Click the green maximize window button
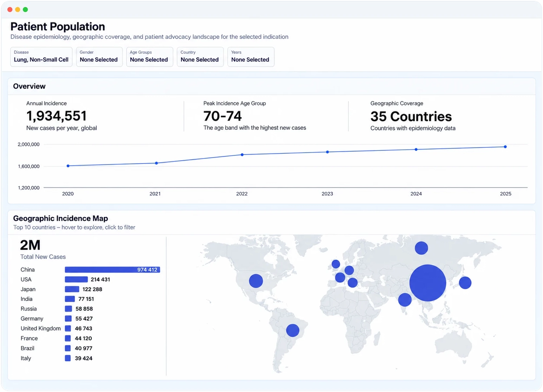The height and width of the screenshot is (392, 543). (25, 9)
